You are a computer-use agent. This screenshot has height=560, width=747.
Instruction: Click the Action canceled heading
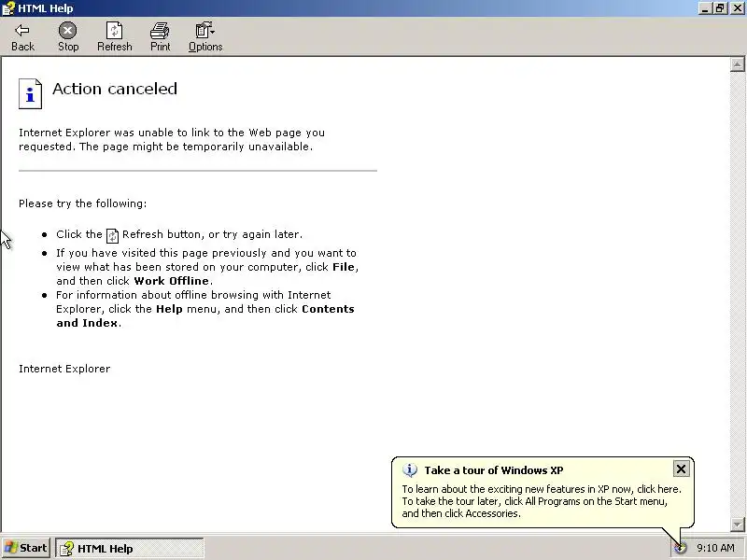coord(115,89)
